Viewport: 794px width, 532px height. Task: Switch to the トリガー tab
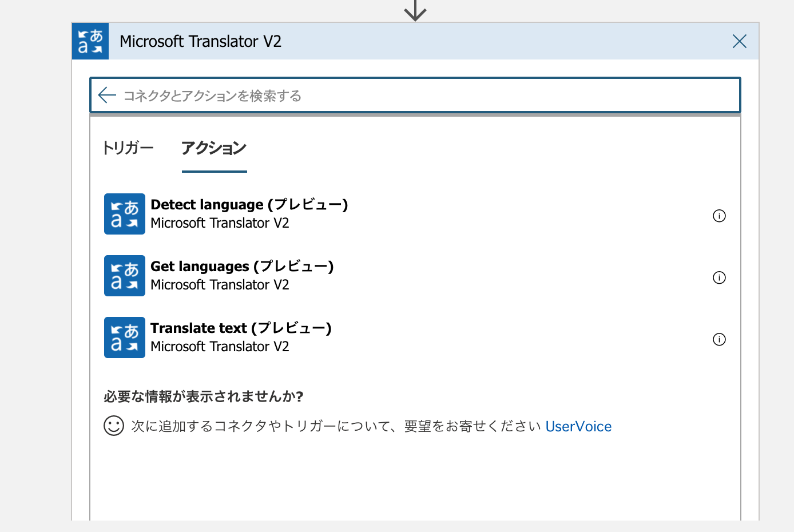[x=128, y=148]
